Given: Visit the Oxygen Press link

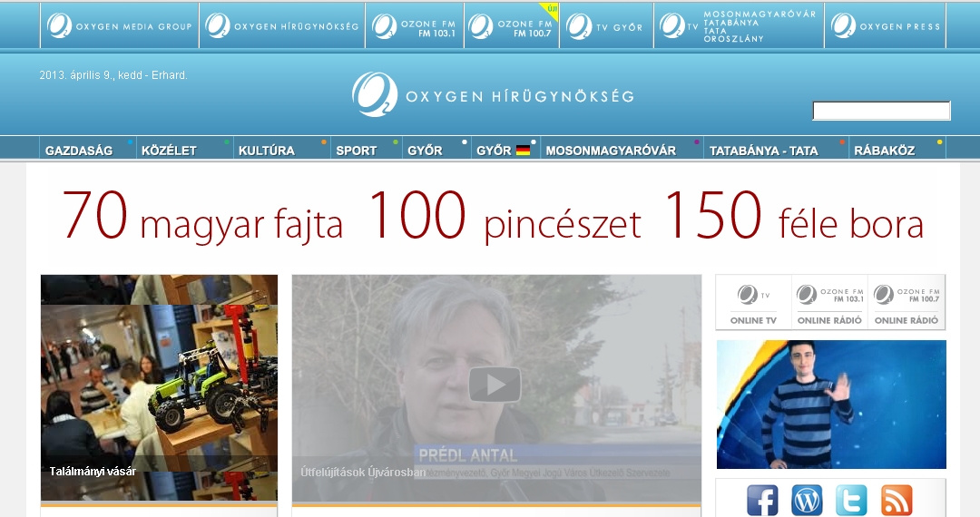Looking at the screenshot, I should click(x=883, y=26).
